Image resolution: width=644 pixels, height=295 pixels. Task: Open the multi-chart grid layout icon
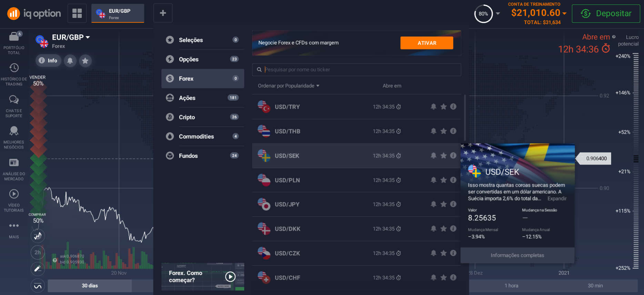[77, 13]
